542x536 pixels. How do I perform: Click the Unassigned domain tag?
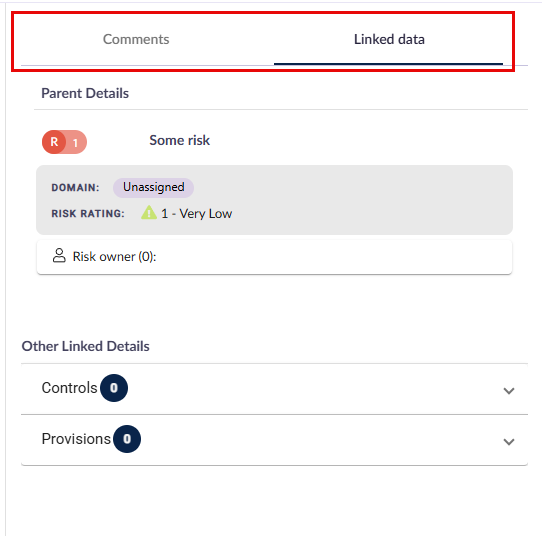[x=153, y=187]
